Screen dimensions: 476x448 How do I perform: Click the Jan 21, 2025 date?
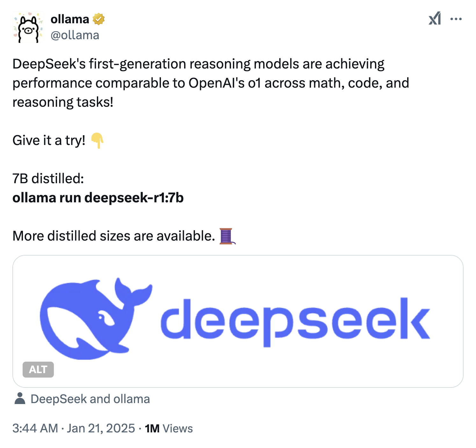[101, 428]
